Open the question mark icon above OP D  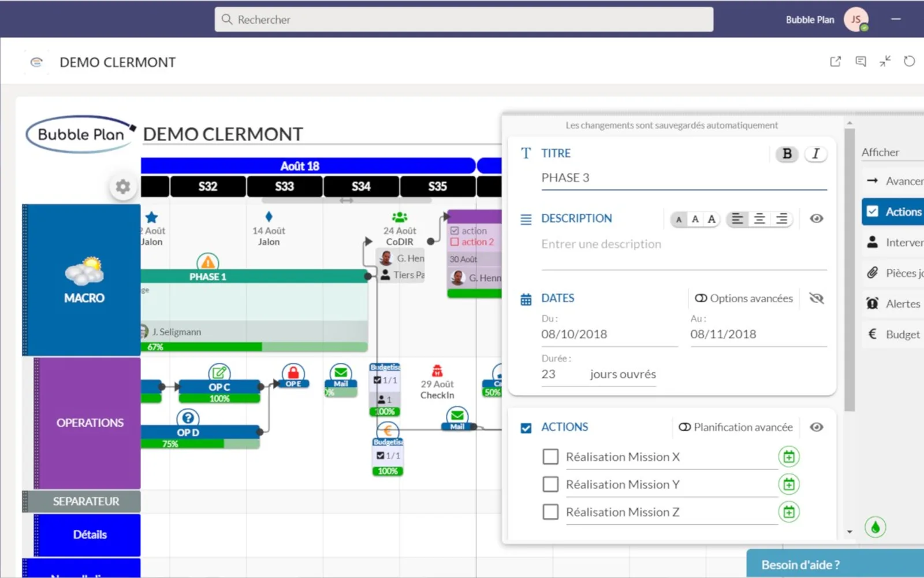[188, 417]
